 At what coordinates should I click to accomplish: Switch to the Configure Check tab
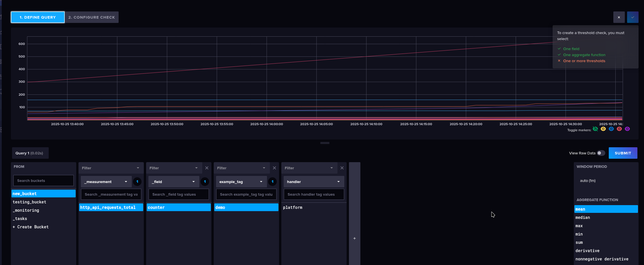point(91,17)
